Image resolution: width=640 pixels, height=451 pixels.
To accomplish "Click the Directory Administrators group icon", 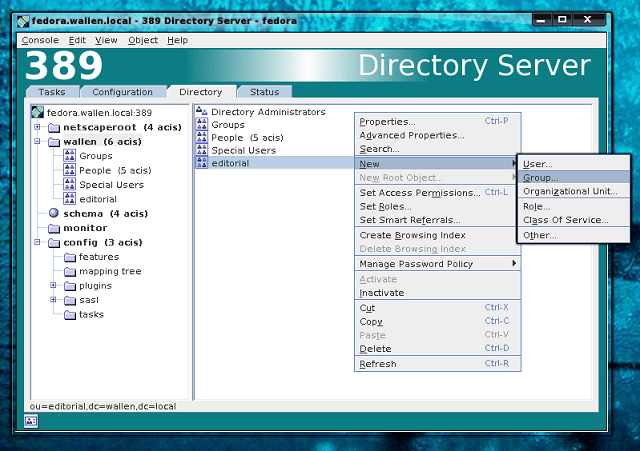I will [202, 111].
